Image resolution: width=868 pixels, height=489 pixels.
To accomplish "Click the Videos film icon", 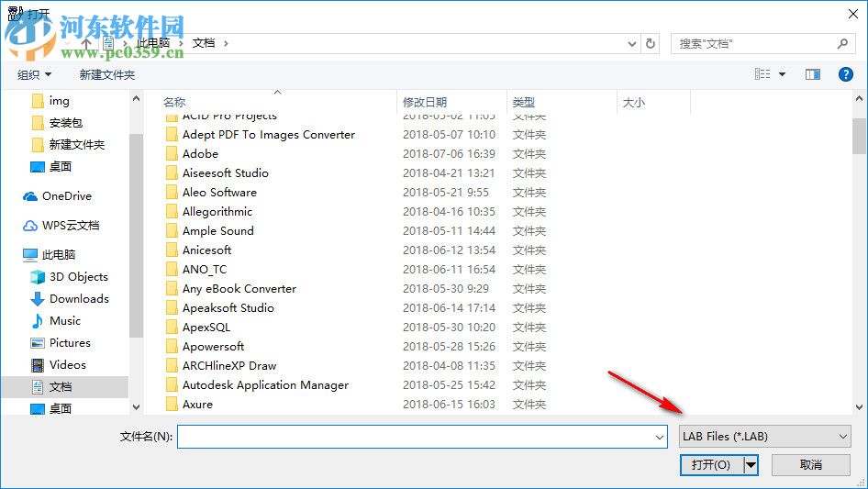I will 38,365.
